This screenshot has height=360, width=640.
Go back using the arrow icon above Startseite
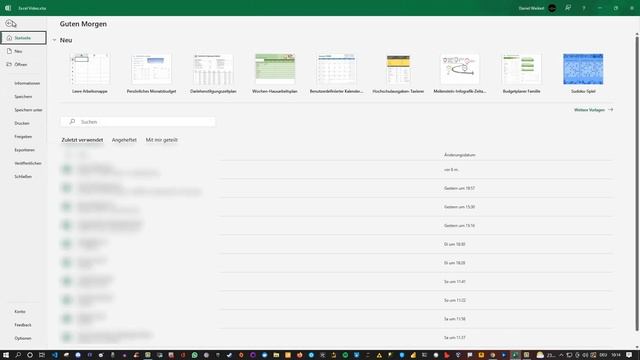pyautogui.click(x=11, y=24)
